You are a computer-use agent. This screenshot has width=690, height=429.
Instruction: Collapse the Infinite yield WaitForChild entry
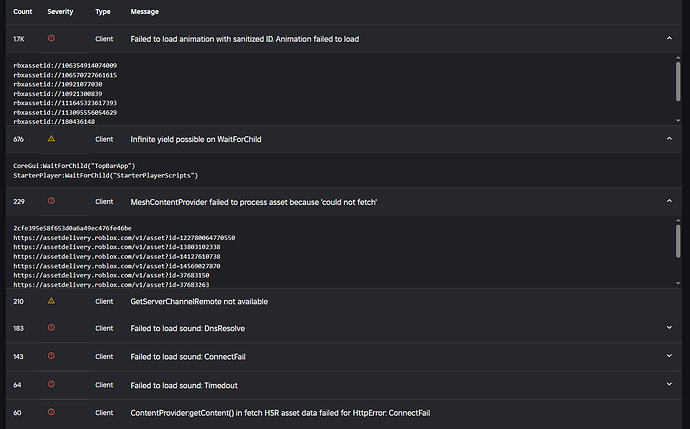(669, 139)
